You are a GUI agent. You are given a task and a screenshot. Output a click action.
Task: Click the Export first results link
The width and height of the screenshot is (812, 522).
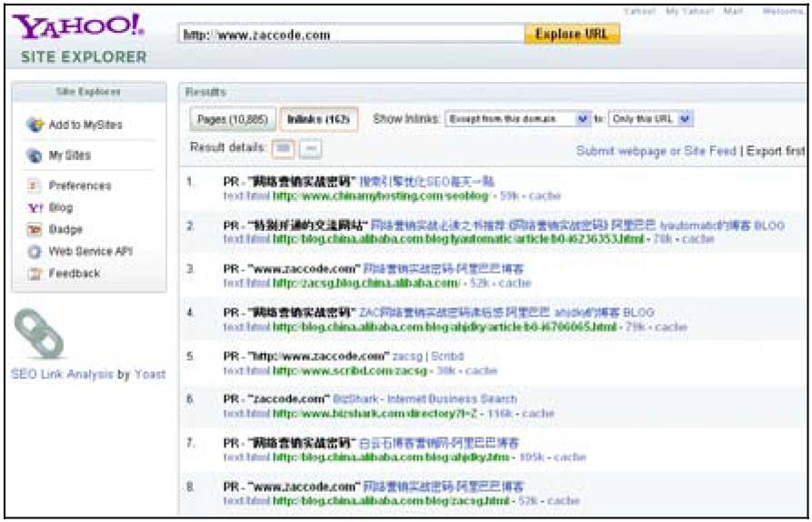tap(776, 151)
